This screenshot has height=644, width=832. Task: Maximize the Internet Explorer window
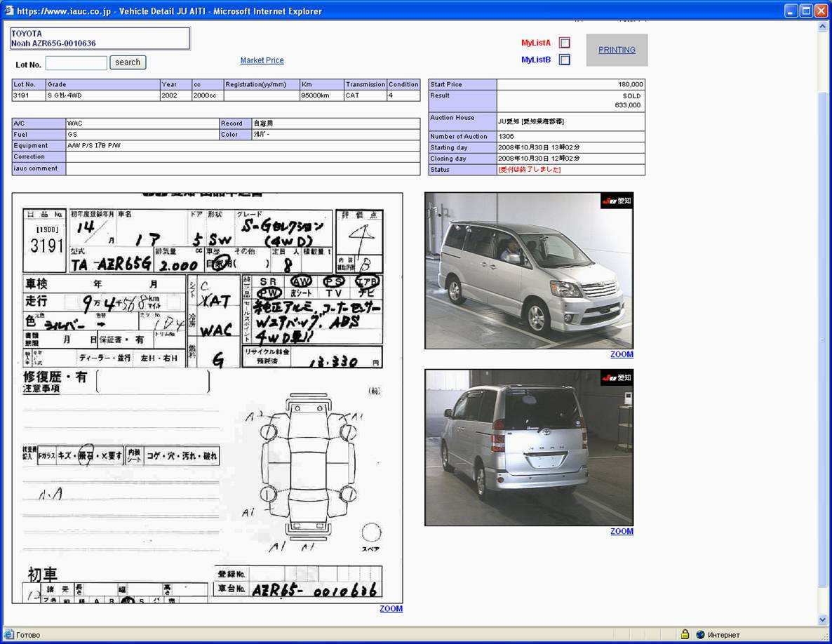click(806, 11)
